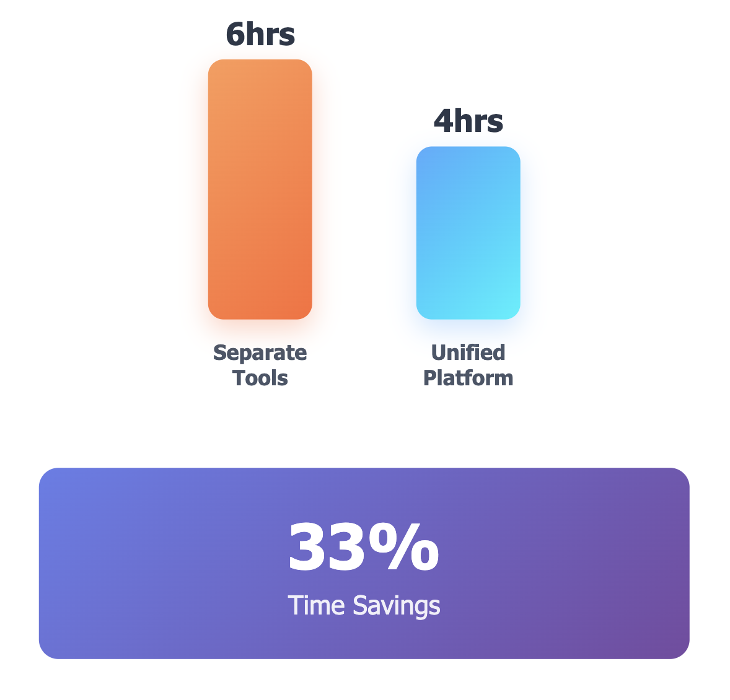Click the Separate Tools caption

(260, 365)
